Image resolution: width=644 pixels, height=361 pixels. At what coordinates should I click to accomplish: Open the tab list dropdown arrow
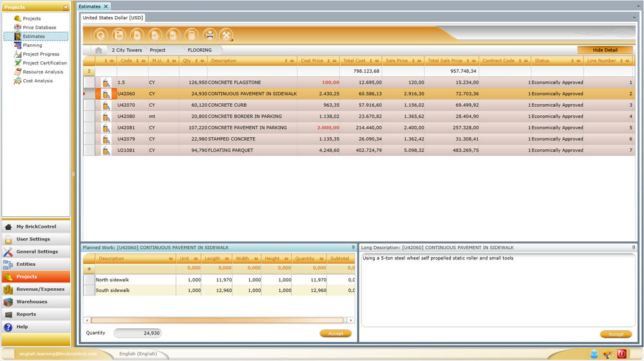(x=638, y=6)
